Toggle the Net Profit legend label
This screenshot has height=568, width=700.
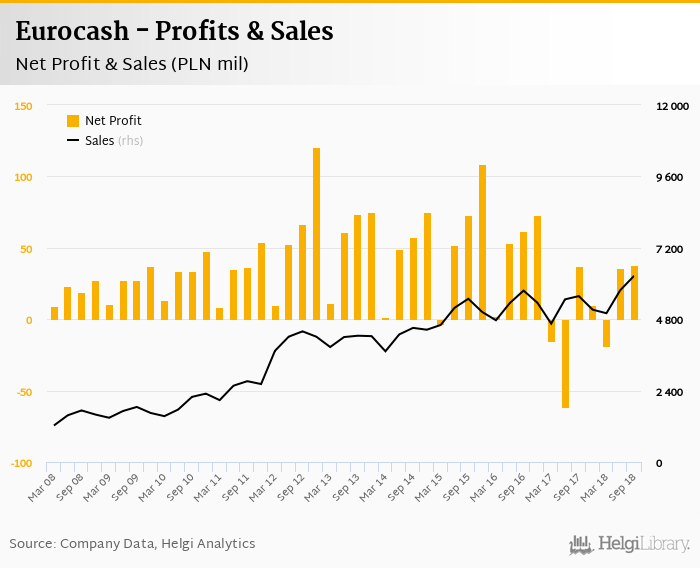click(113, 121)
